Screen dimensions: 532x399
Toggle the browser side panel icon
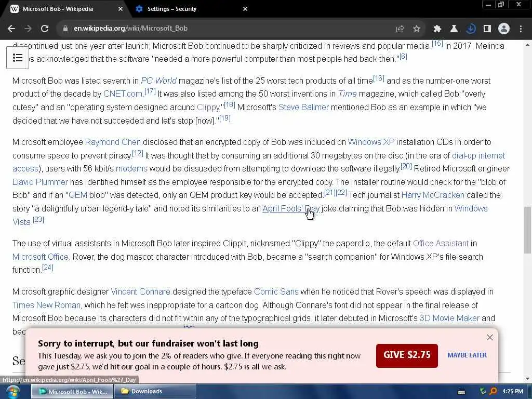pos(487,29)
